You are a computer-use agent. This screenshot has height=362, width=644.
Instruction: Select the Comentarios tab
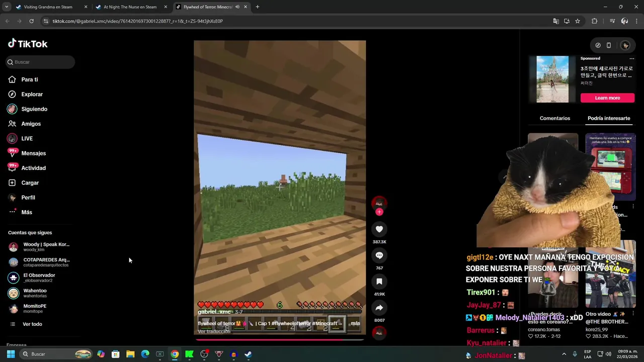(555, 118)
